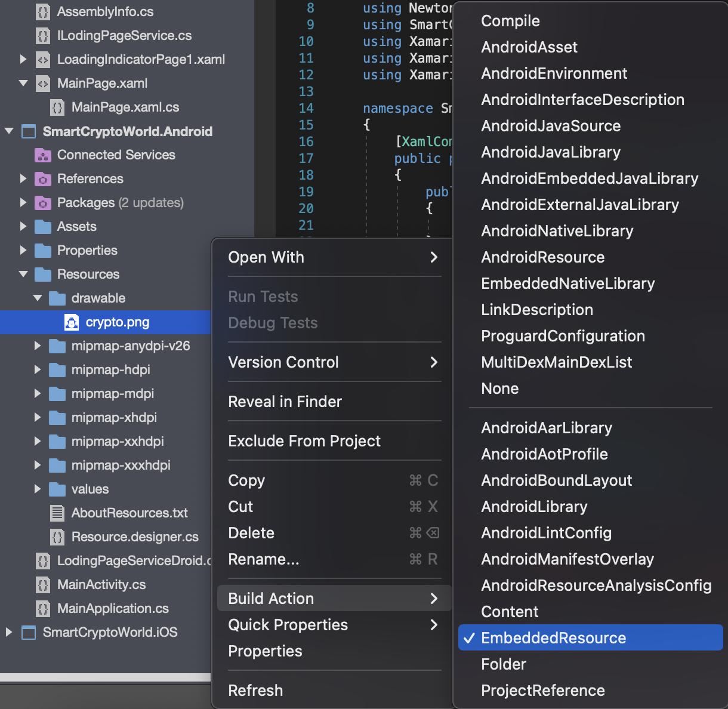Click the AboutResources.txt text file icon

point(57,513)
